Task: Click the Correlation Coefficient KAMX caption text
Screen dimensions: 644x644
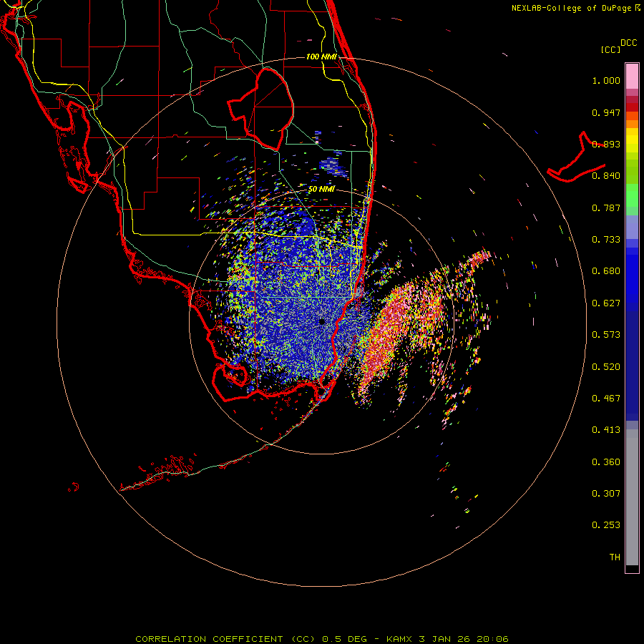Action: pos(322,639)
